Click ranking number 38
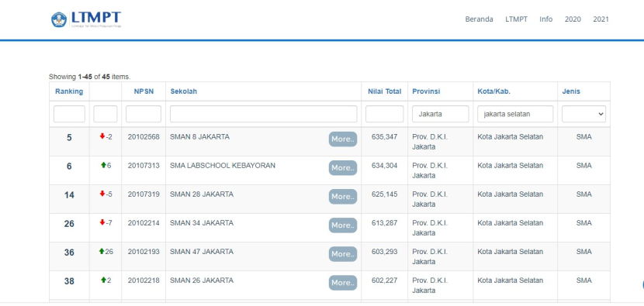The height and width of the screenshot is (306, 644). (69, 281)
